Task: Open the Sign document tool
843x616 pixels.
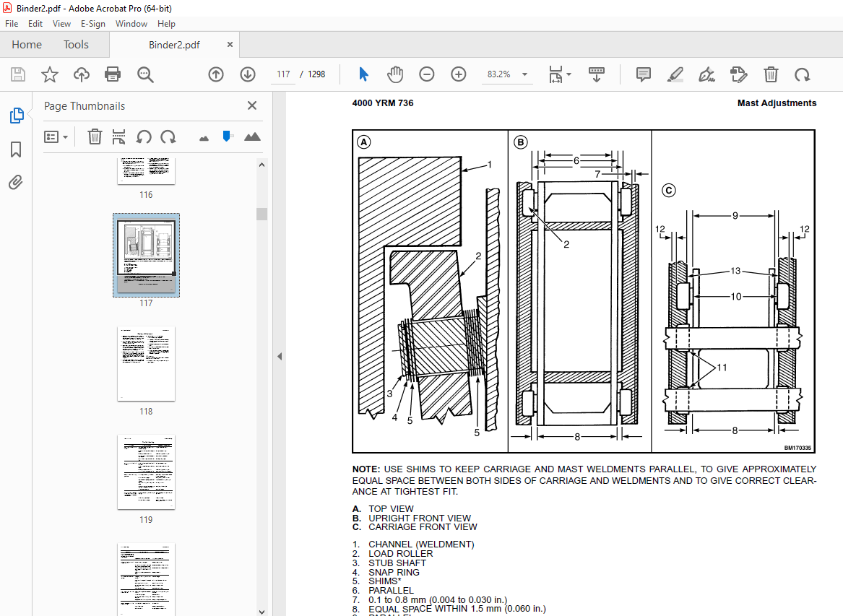Action: (706, 74)
